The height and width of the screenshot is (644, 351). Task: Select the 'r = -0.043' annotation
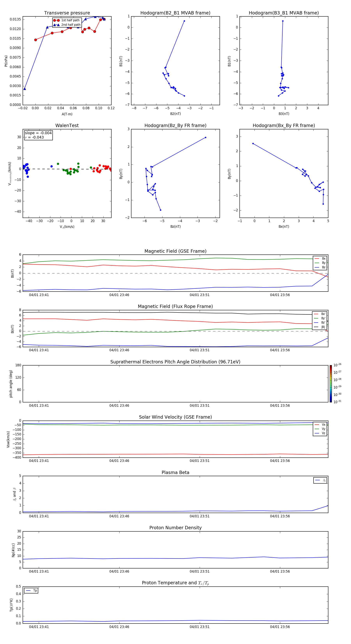[35, 137]
